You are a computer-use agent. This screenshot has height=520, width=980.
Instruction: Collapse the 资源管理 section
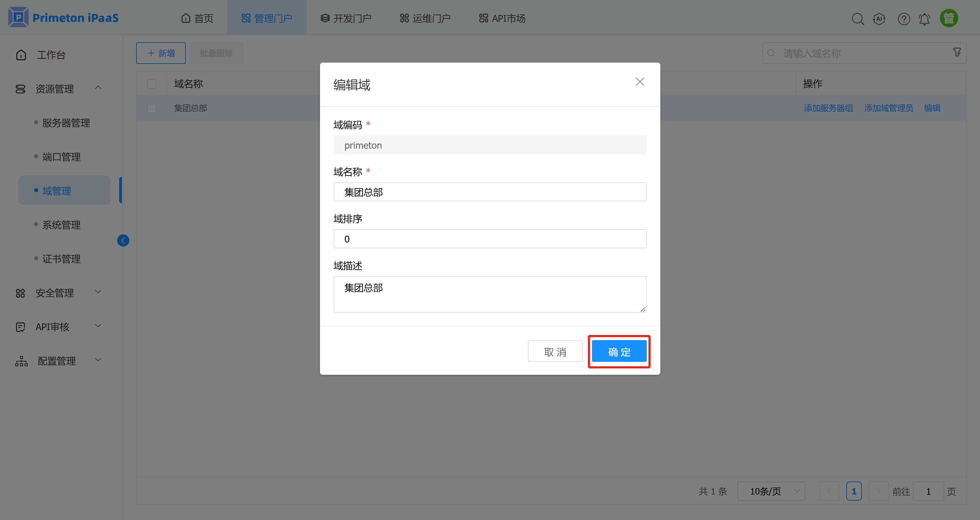click(x=98, y=88)
